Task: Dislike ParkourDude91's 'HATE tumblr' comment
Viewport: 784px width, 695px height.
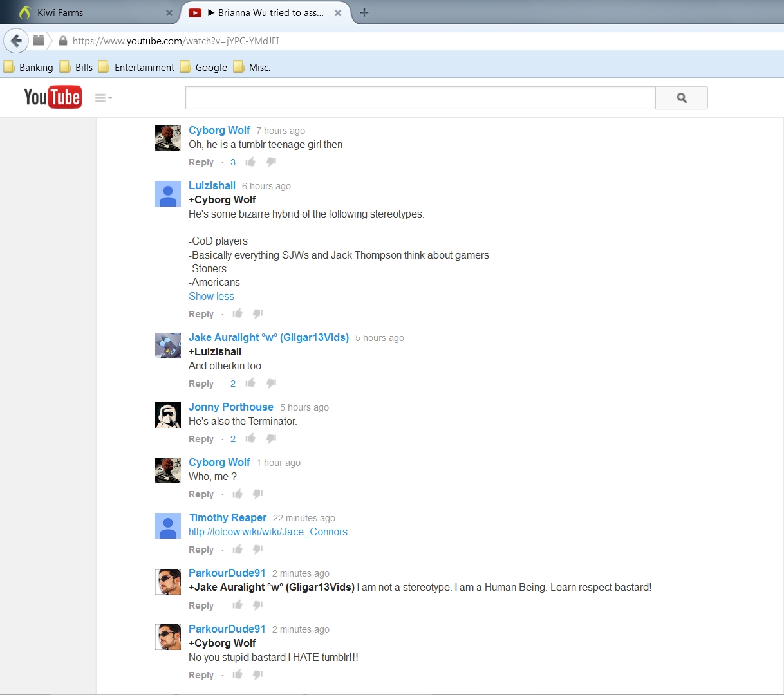Action: click(x=257, y=675)
